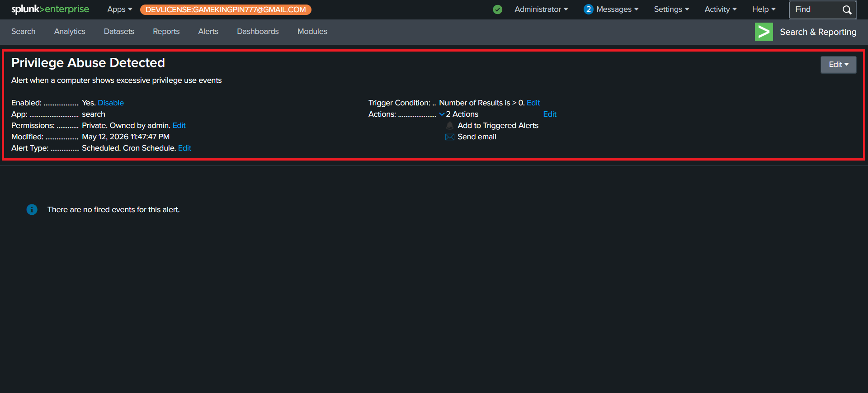The height and width of the screenshot is (393, 868).
Task: Click the Privilege Abuse Detected title
Action: [88, 63]
